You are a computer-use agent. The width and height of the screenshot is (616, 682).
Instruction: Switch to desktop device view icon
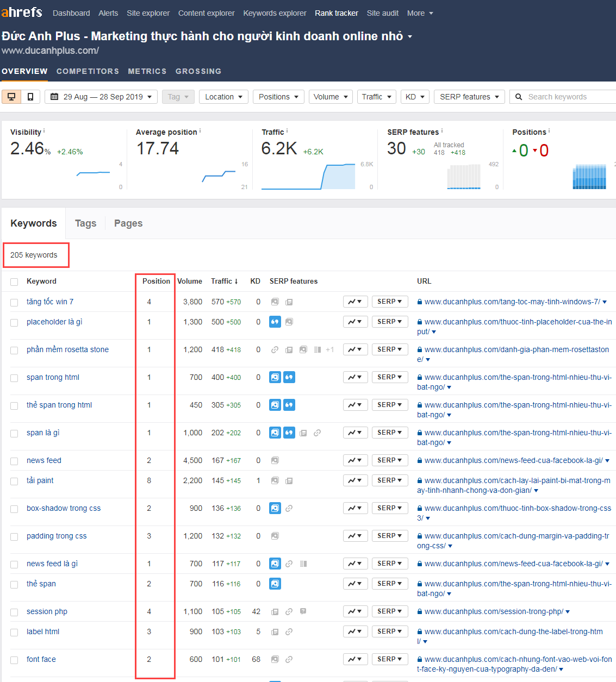[11, 97]
